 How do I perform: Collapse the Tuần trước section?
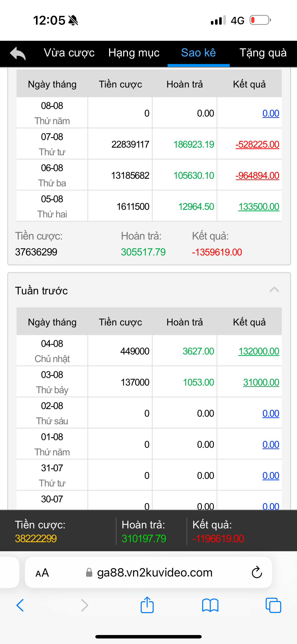[274, 290]
